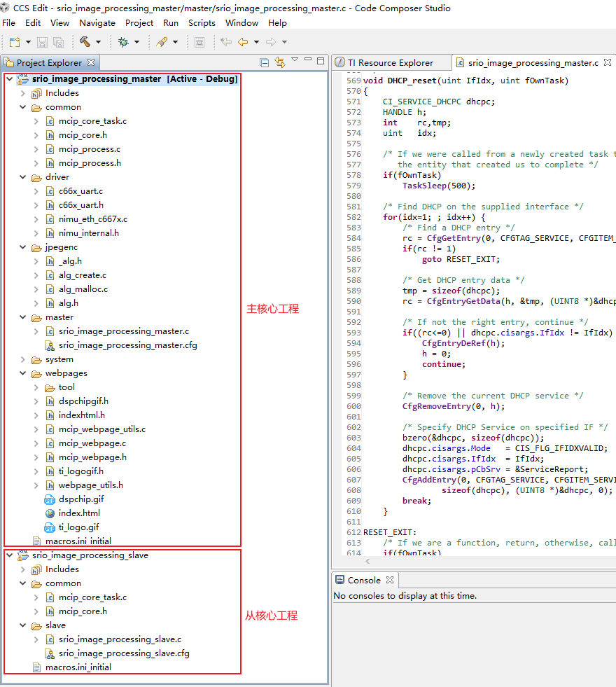
Task: Open the Project menu
Action: 139,23
